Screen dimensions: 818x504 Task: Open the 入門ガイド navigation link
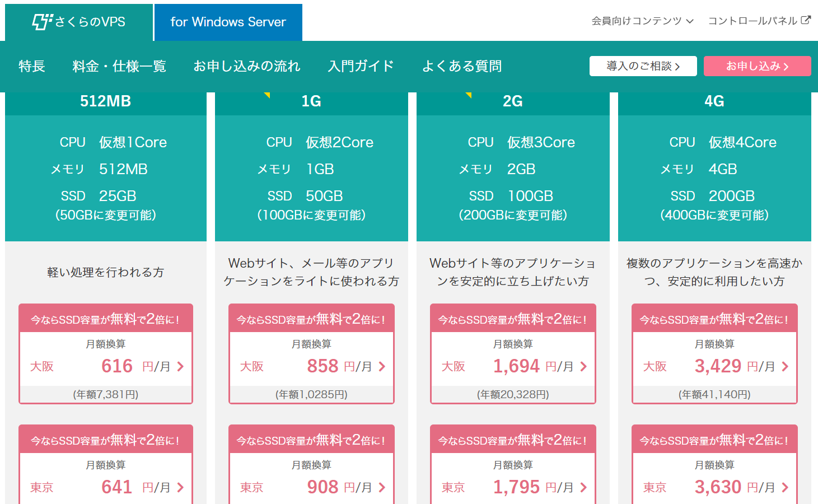click(361, 66)
